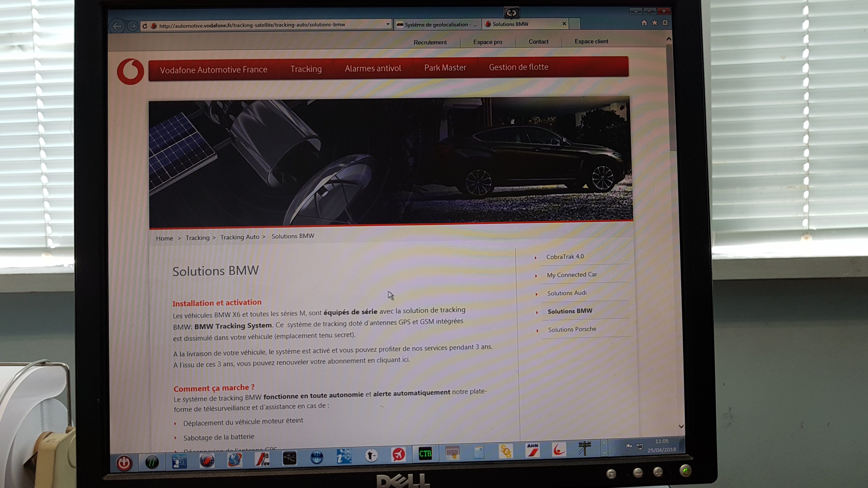Open browser settings gear icon
Image resolution: width=868 pixels, height=488 pixels.
click(x=665, y=23)
